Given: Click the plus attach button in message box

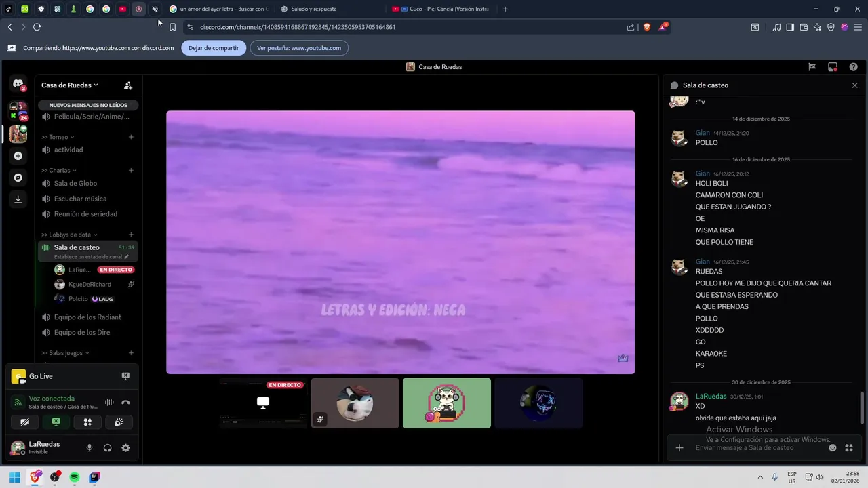Looking at the screenshot, I should pos(679,448).
